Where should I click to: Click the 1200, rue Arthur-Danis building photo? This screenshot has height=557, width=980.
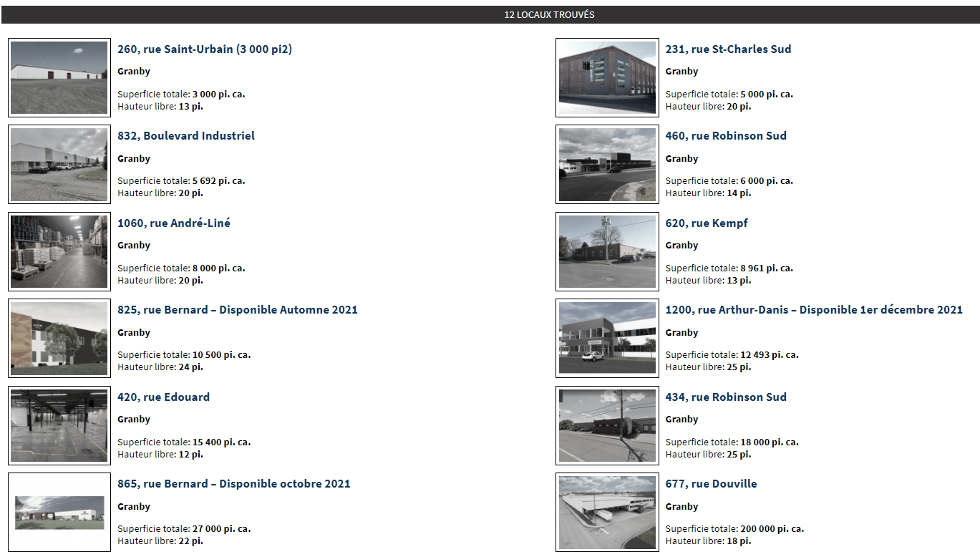(x=607, y=339)
